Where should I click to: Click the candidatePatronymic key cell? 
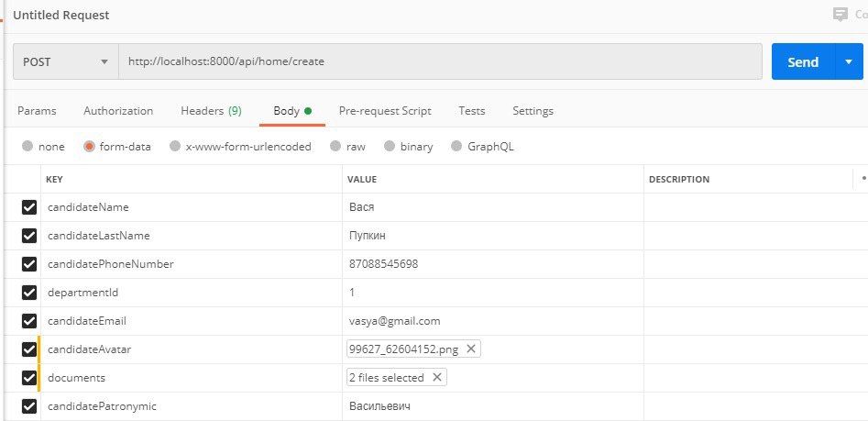pos(192,406)
